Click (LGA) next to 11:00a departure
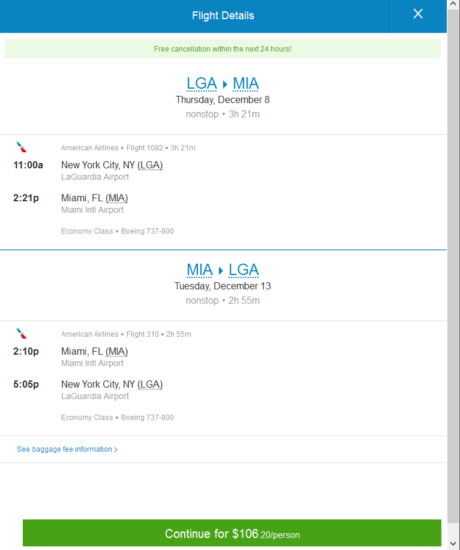This screenshot has width=460, height=550. click(x=150, y=165)
